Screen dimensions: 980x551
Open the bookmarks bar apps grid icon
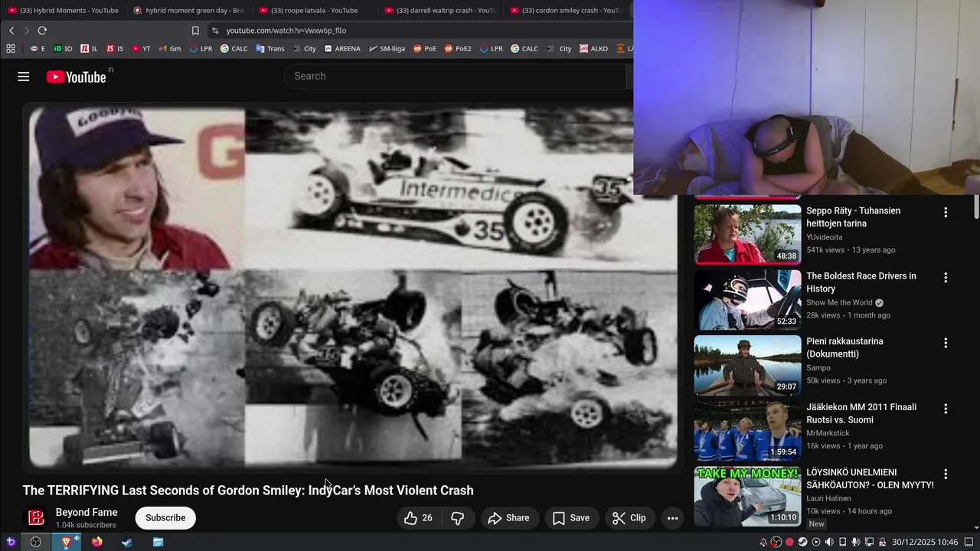[x=11, y=48]
